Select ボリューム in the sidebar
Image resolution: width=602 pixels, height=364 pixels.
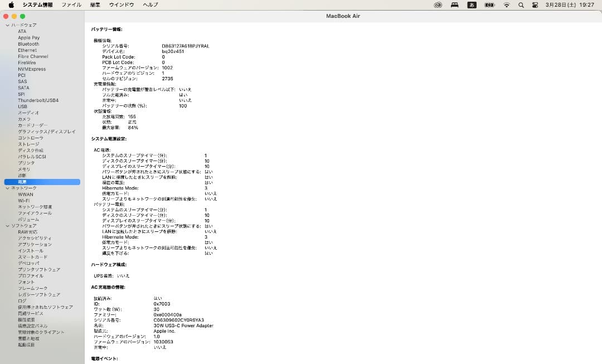[28, 220]
